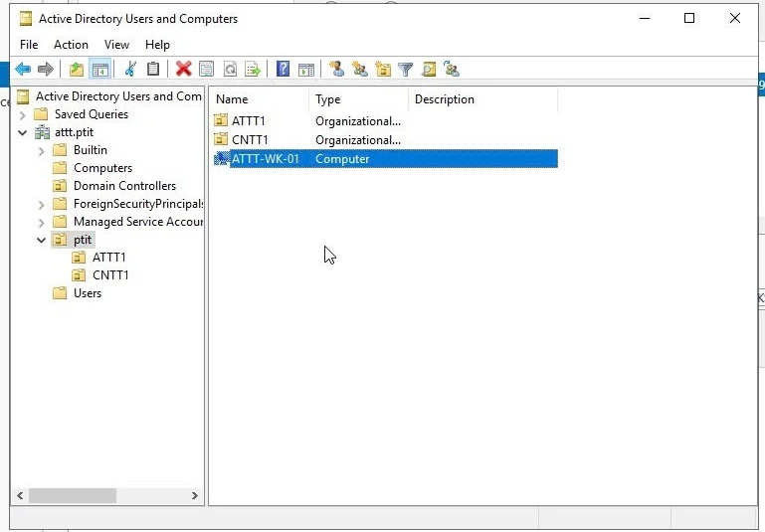Go up one level in the tree
This screenshot has height=532, width=765.
[x=77, y=70]
